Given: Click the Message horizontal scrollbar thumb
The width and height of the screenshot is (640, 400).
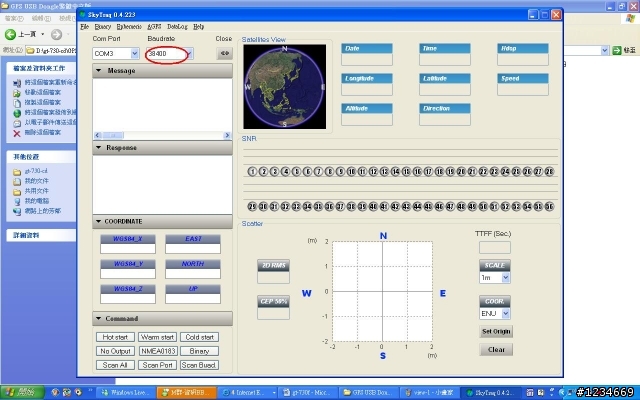Looking at the screenshot, I should [113, 135].
